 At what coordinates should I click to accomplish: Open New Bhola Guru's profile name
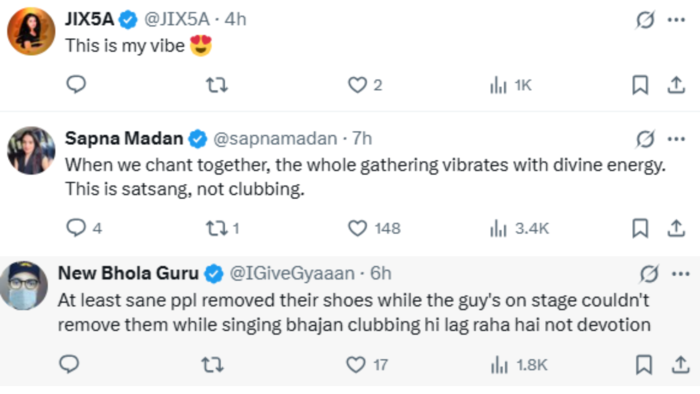point(128,273)
